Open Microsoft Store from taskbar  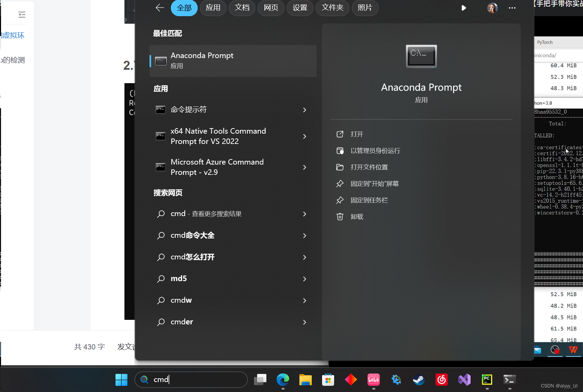coord(328,380)
